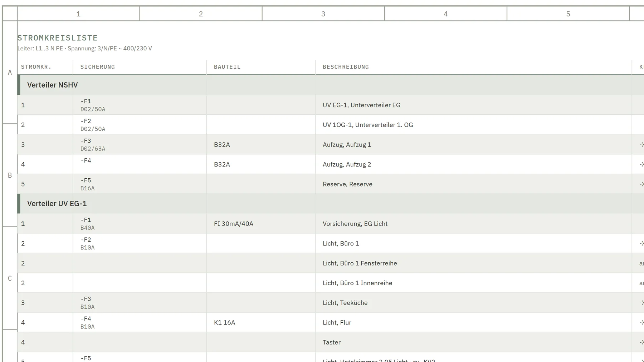The width and height of the screenshot is (644, 362).
Task: Click fuse -F5 B16A in NSHV section
Action: [x=140, y=184]
